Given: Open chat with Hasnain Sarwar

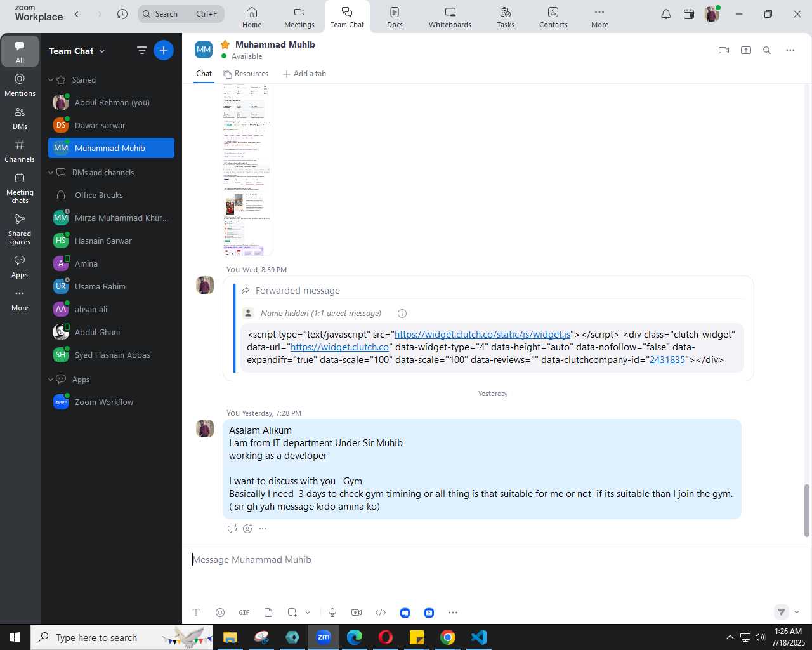Looking at the screenshot, I should 111,241.
